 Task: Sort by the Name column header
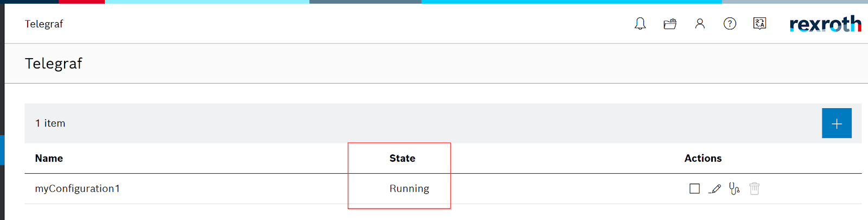(49, 158)
